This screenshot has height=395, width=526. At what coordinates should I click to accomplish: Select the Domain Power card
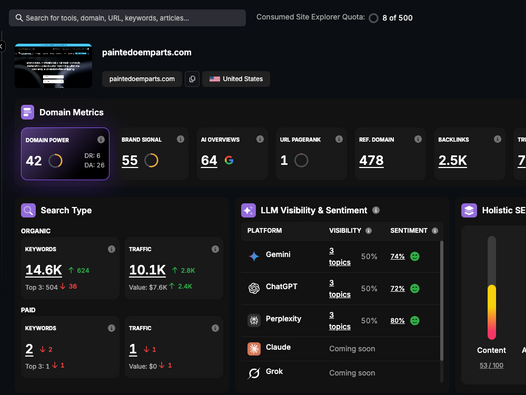pos(65,154)
